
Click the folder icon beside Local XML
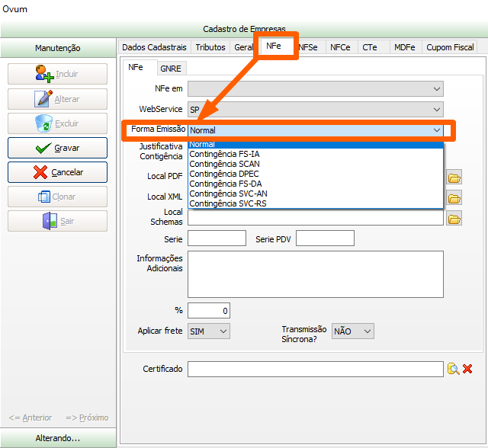pos(454,198)
